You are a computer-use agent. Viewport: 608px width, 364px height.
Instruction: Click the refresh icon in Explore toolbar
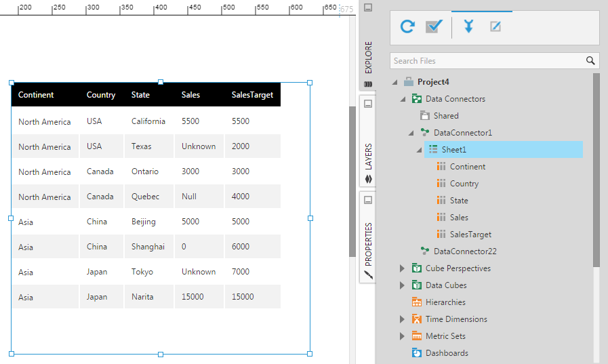click(x=407, y=26)
